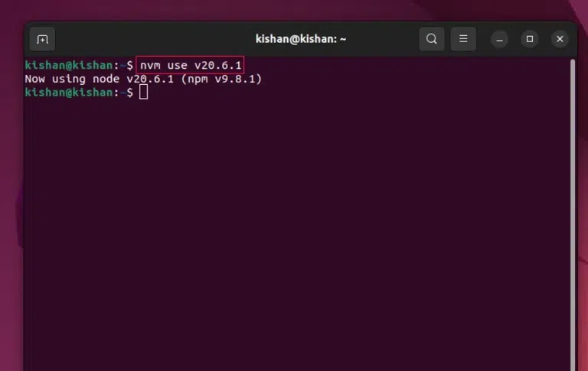The width and height of the screenshot is (588, 371).
Task: Maximize the terminal window
Action: 530,39
